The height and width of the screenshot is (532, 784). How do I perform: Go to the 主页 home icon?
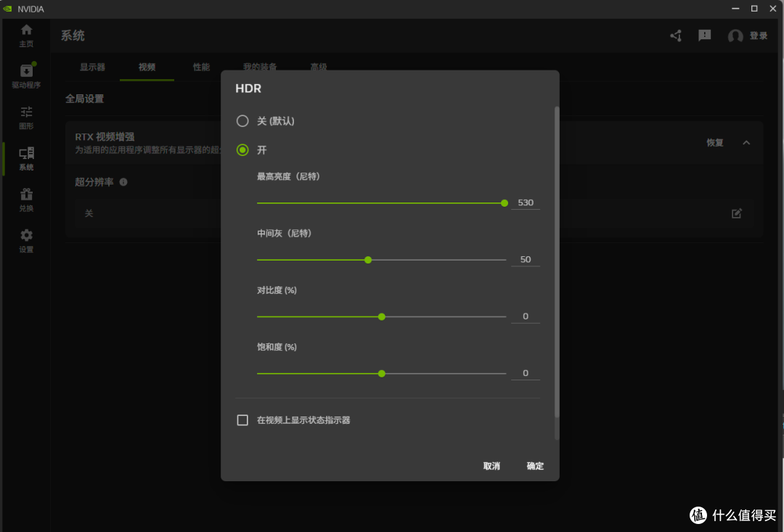pos(27,30)
